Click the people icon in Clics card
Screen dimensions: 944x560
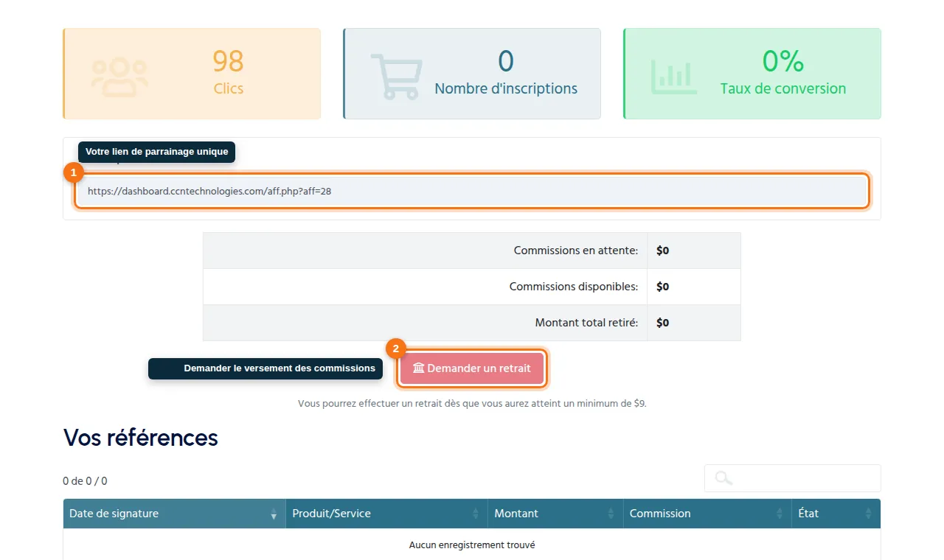[x=119, y=77]
